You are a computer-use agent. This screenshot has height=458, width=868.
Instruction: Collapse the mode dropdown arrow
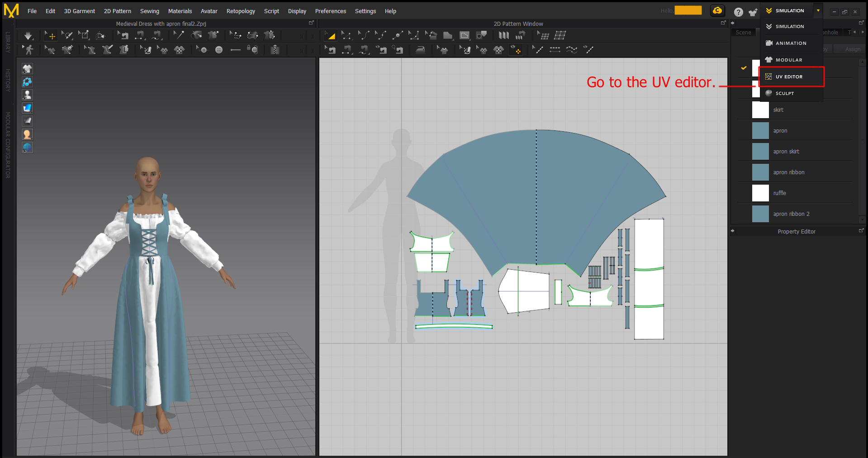818,11
